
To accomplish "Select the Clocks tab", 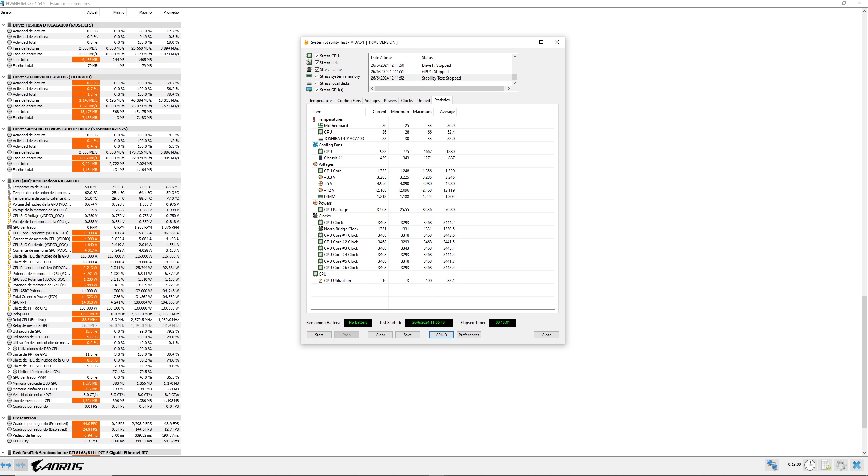I will tap(407, 100).
